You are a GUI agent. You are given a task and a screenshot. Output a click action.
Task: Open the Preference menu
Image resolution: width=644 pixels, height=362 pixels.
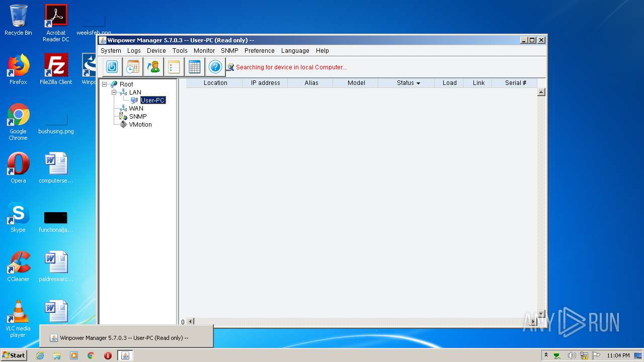coord(260,51)
